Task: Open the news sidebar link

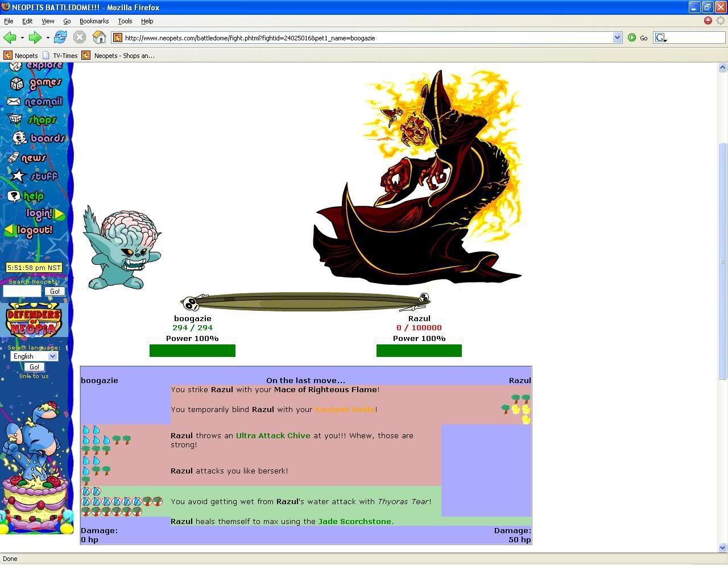Action: [x=27, y=157]
